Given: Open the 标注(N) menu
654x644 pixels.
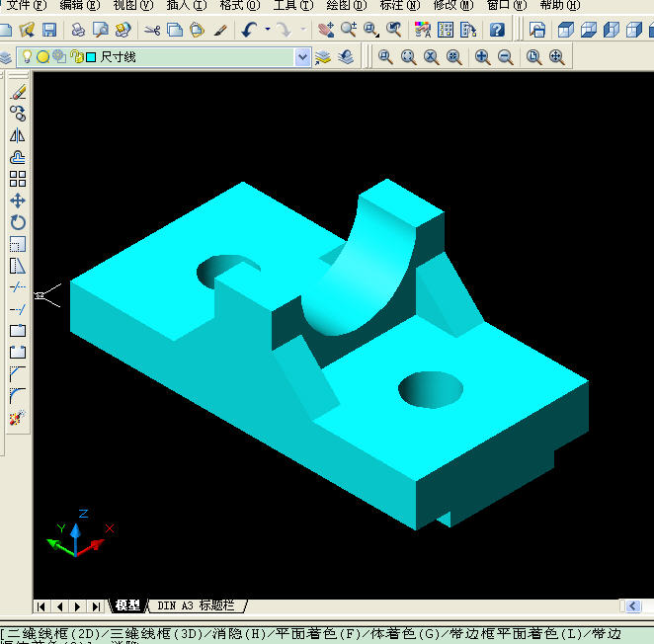Looking at the screenshot, I should point(399,5).
